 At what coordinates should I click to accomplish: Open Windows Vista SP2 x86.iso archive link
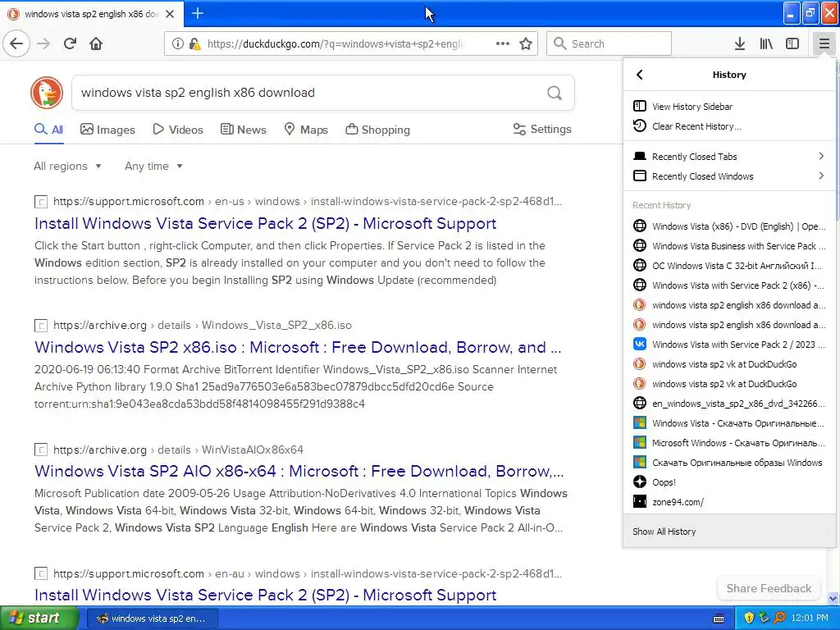pos(298,347)
